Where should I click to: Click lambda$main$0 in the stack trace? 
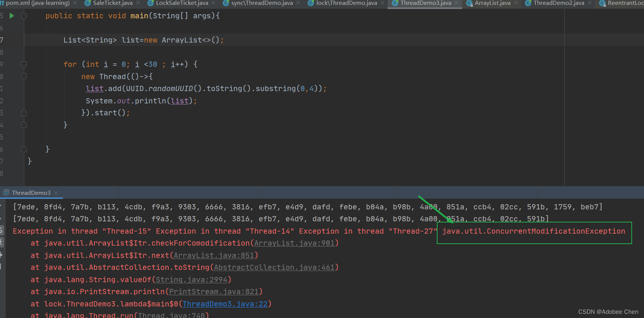tap(149, 304)
